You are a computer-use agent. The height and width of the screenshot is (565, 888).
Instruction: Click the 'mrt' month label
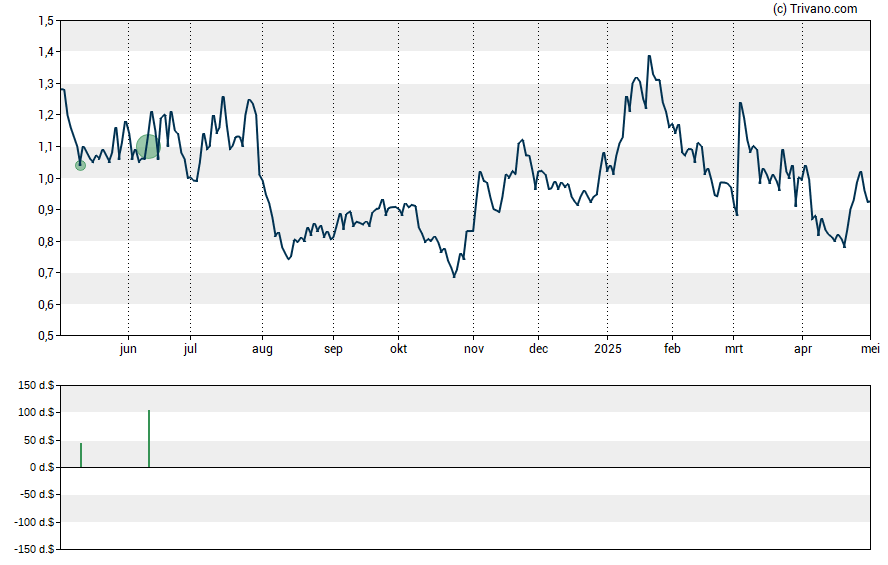pos(734,349)
